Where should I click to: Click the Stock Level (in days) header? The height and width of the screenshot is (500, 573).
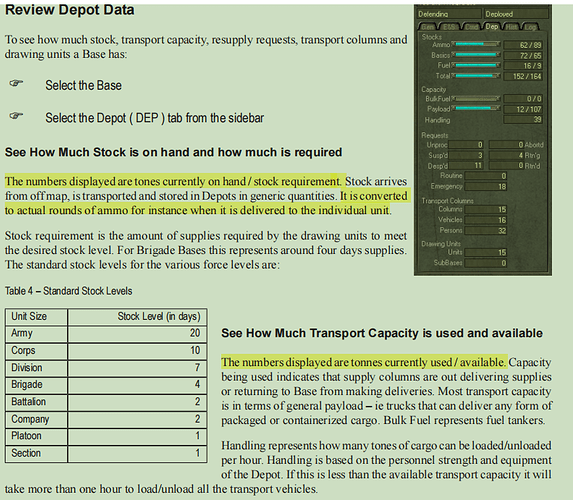[x=137, y=317]
